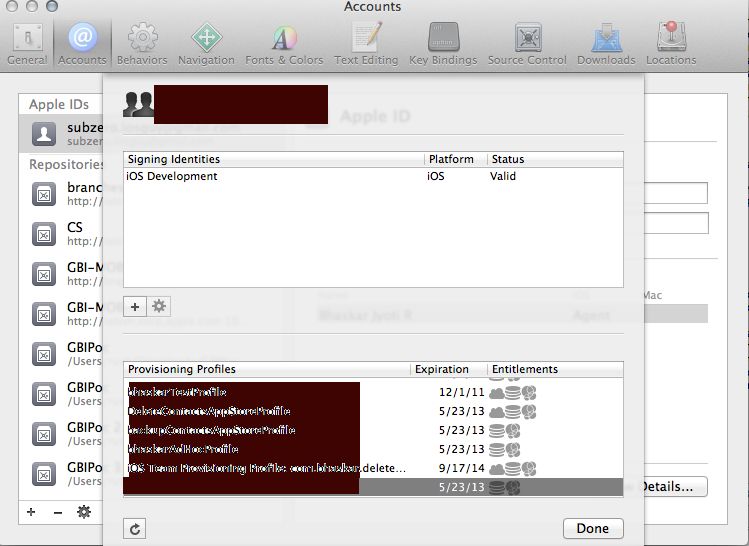The image size is (749, 546).
Task: Refresh the provisioning profiles list
Action: (135, 529)
